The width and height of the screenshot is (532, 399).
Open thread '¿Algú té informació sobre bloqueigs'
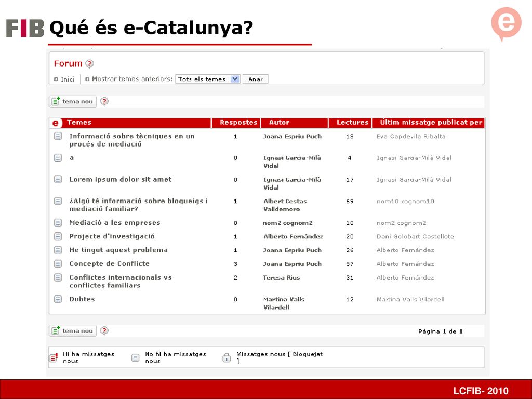(x=138, y=205)
